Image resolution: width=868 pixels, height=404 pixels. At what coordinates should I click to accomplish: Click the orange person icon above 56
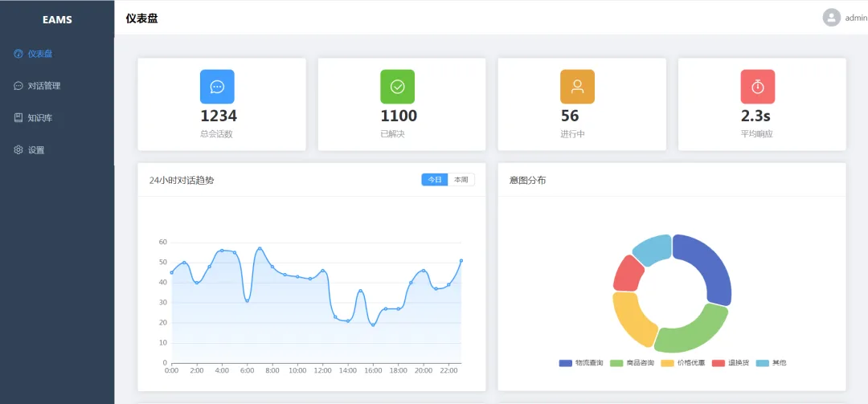tap(577, 86)
